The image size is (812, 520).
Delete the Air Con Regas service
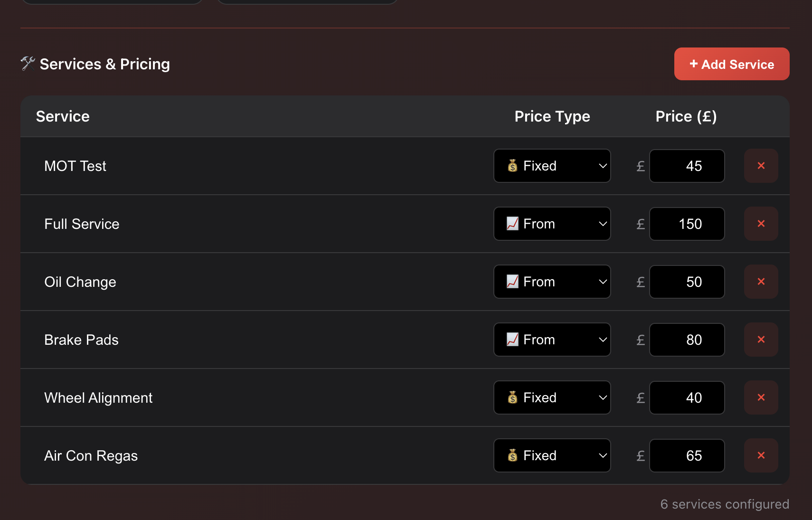click(x=761, y=455)
